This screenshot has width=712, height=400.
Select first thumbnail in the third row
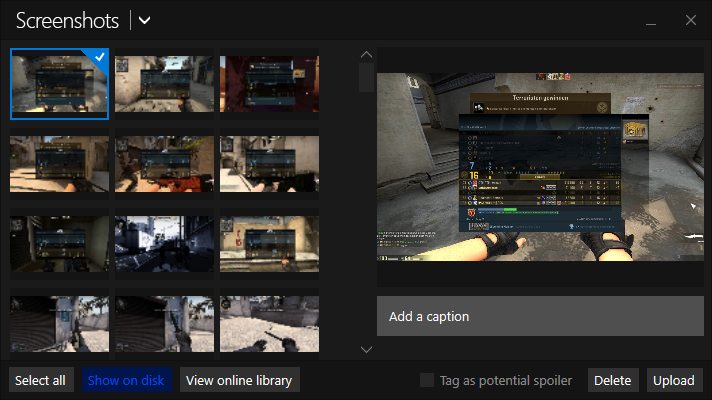point(59,244)
